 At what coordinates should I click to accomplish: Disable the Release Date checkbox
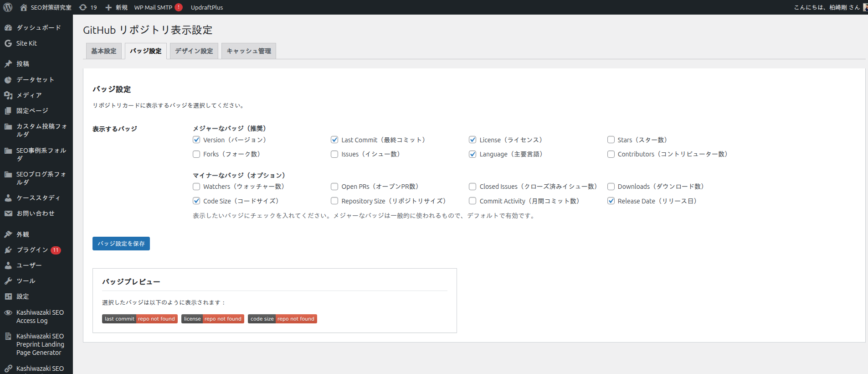[x=611, y=201]
